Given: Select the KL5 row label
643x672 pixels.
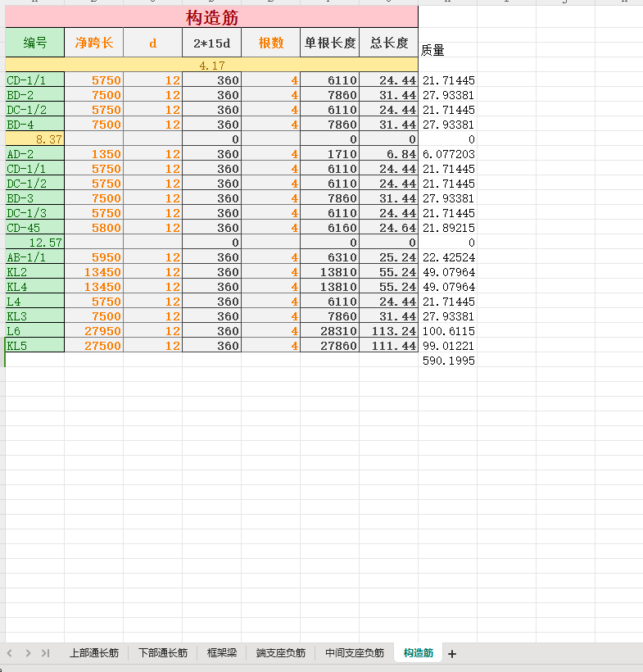Looking at the screenshot, I should (x=34, y=346).
